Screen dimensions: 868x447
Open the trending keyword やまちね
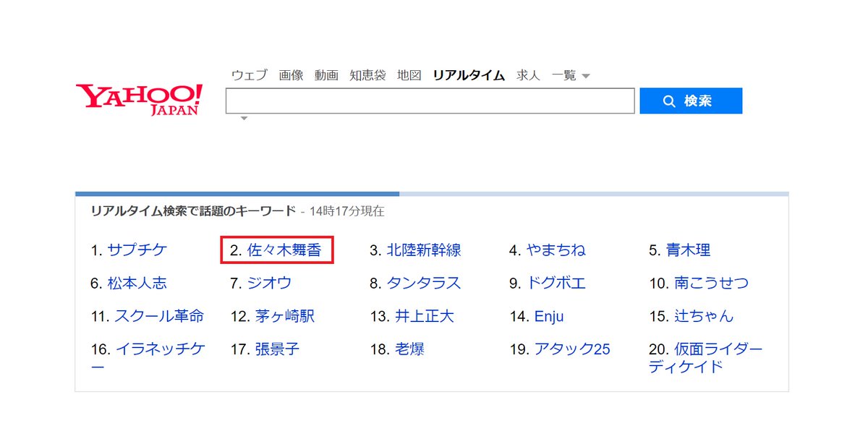coord(556,250)
